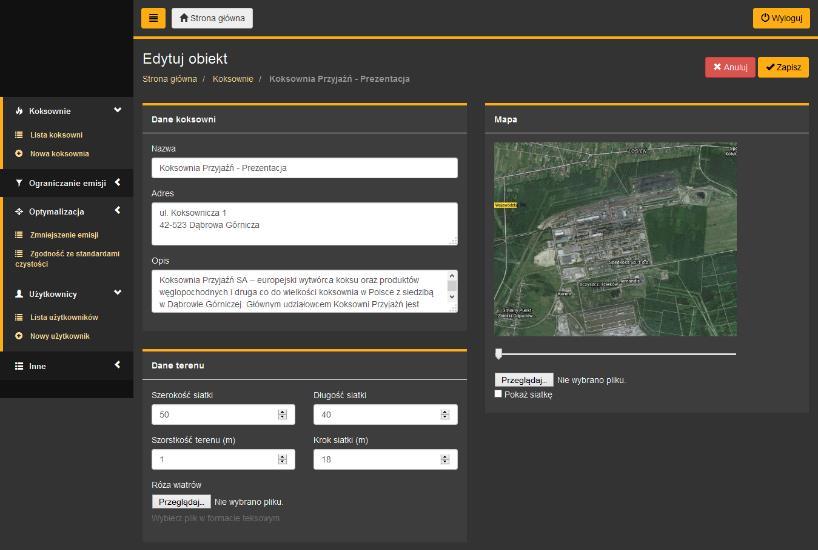Expand the Inne section arrow
The height and width of the screenshot is (550, 818).
click(x=117, y=365)
